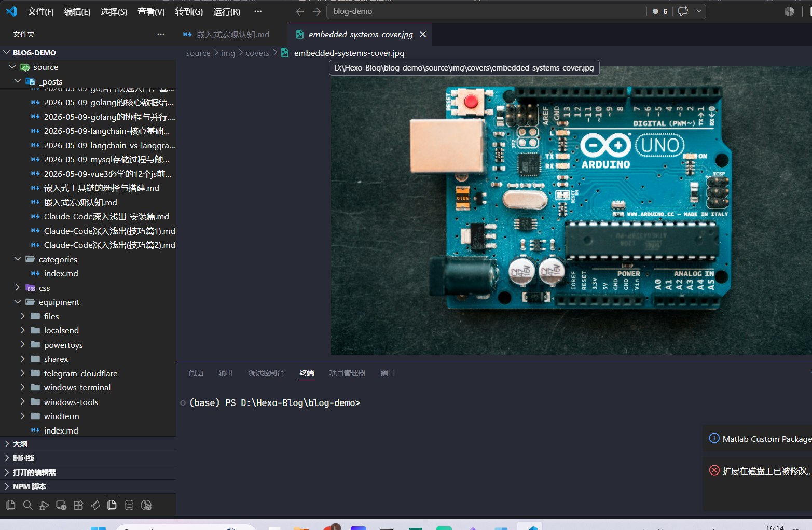Expand the 时间线 section
Image resolution: width=812 pixels, height=530 pixels.
88,458
